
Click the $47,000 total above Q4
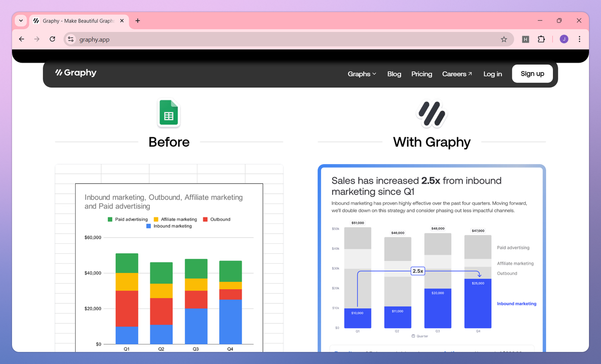tap(478, 231)
